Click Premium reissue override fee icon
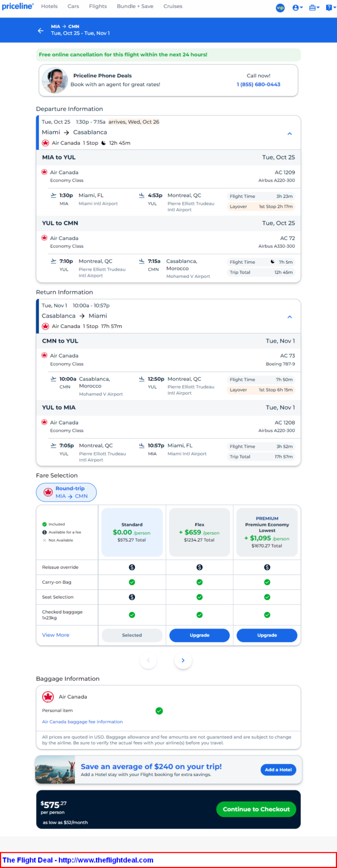Viewport: 337px width, 868px height. point(267,567)
